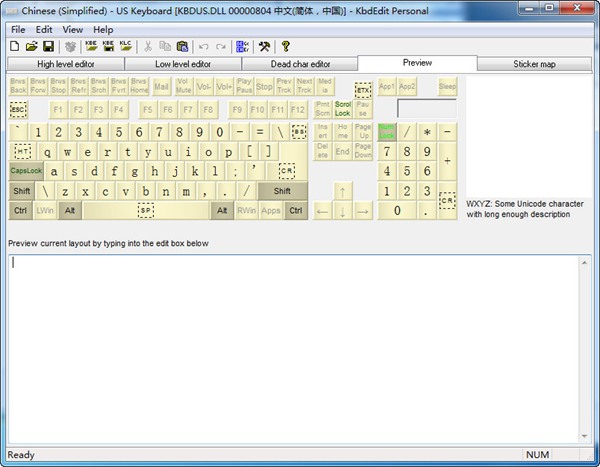Click the SP spacebar key

(x=146, y=211)
